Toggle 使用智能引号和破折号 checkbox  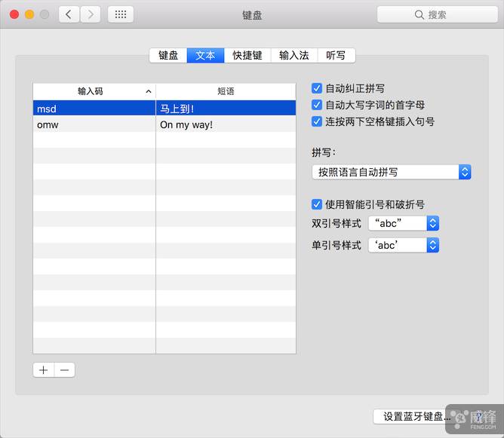pos(317,204)
